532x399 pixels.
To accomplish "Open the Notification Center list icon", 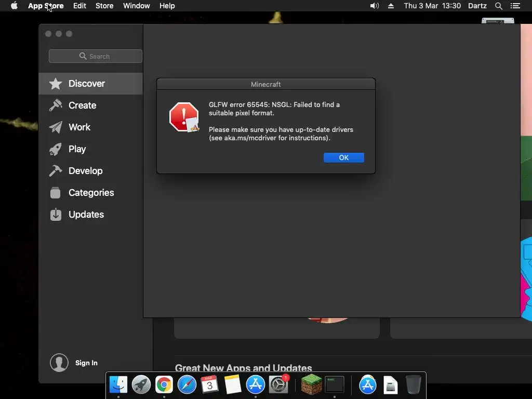I will [515, 6].
